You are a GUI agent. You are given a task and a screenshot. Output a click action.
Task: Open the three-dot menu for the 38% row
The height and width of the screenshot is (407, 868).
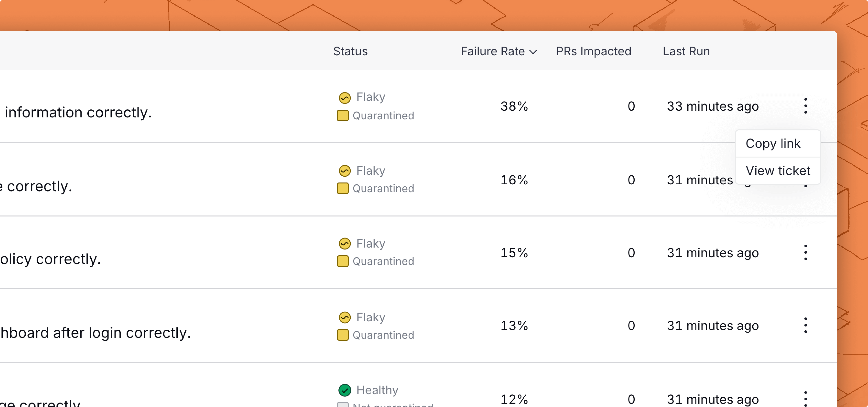[x=805, y=106]
